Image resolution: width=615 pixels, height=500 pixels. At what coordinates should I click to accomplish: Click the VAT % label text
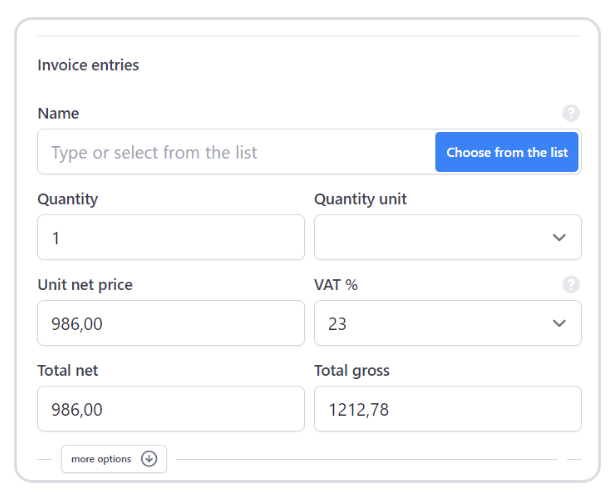coord(336,285)
